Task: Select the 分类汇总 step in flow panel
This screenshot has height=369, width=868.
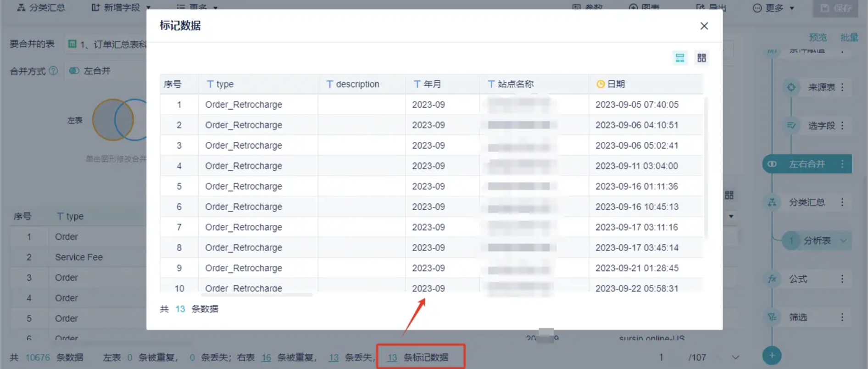Action: pos(807,202)
